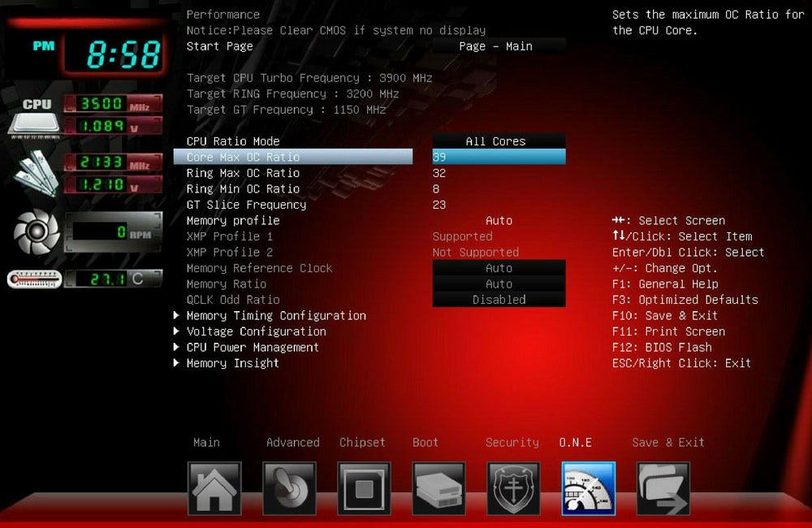Viewport: 812px width, 528px height.
Task: Select the CPU Ratio Mode label
Action: (233, 141)
